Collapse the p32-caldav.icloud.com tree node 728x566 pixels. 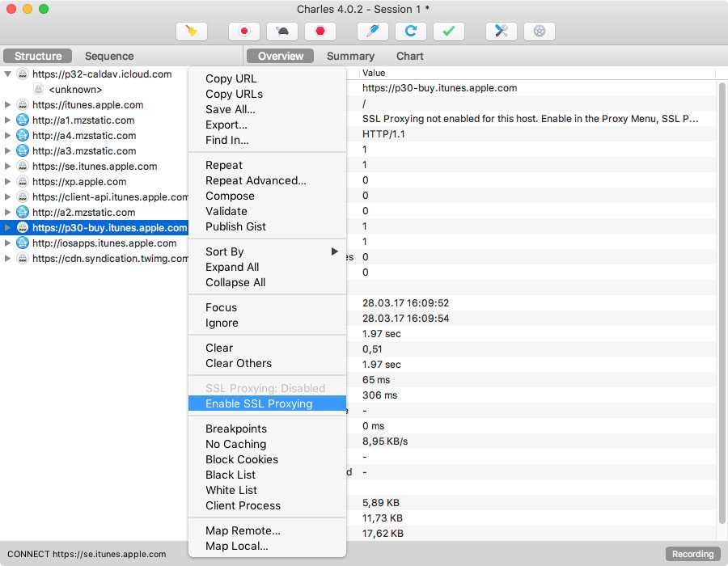8,74
